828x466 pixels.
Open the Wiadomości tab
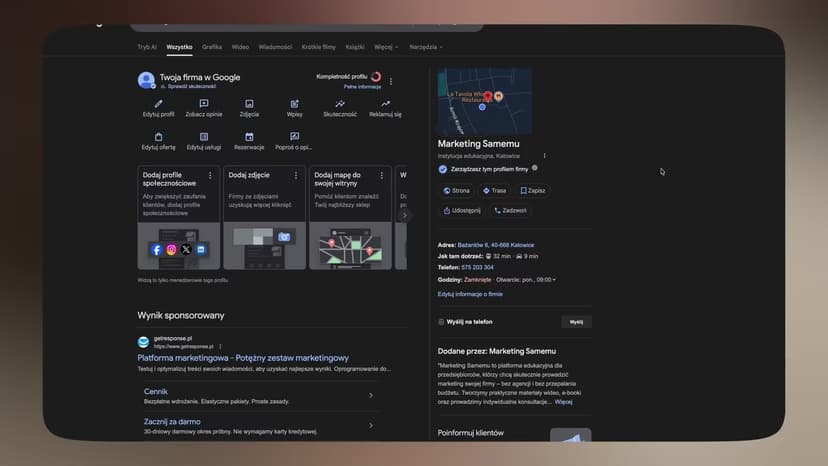tap(275, 47)
